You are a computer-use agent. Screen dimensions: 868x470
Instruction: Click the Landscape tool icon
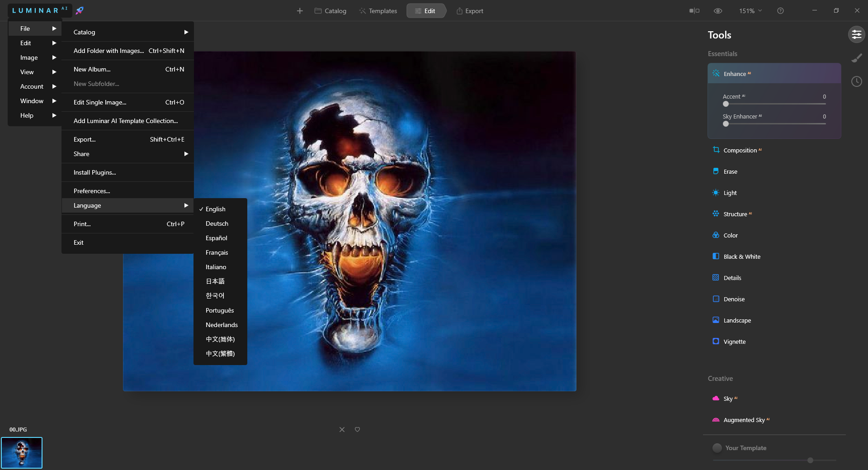pyautogui.click(x=716, y=320)
